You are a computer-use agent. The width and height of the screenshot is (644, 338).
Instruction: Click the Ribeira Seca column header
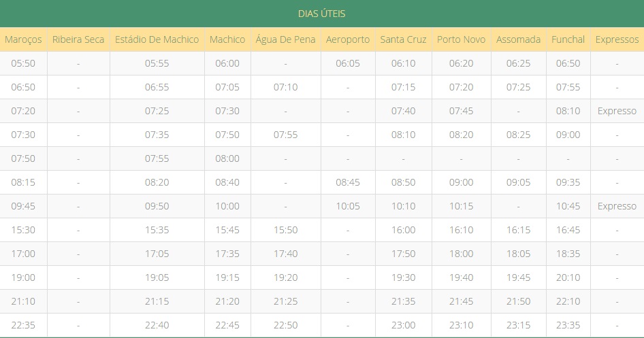(x=78, y=39)
